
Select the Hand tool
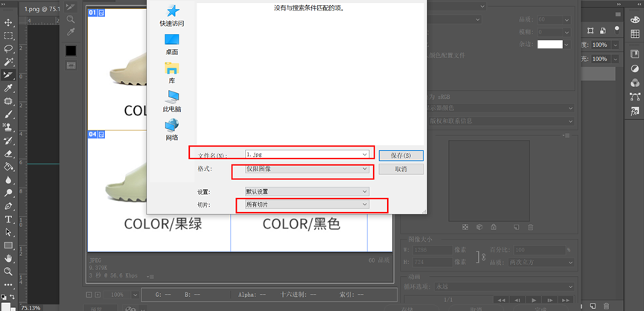coord(8,258)
